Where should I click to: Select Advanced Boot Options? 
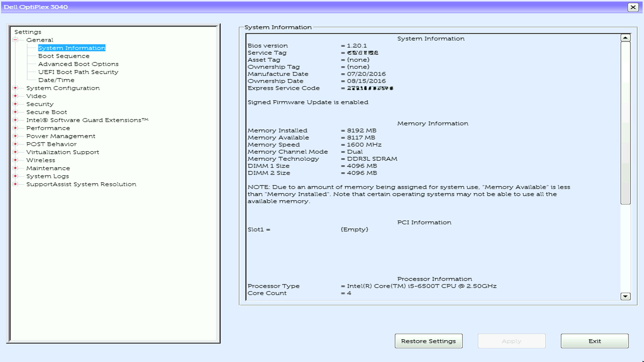point(78,64)
